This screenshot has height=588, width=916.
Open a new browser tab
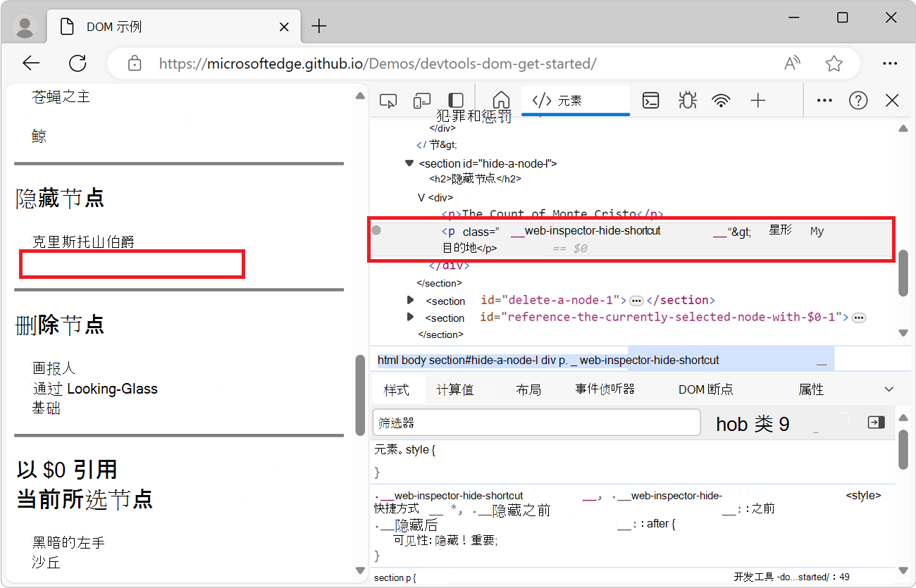click(x=319, y=27)
